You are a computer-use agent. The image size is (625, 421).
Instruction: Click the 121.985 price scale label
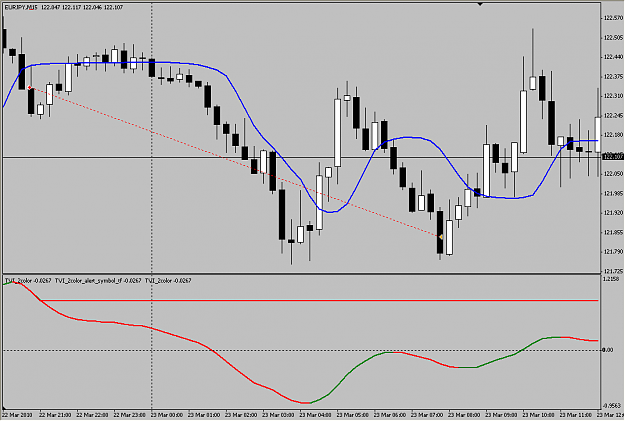coord(613,193)
